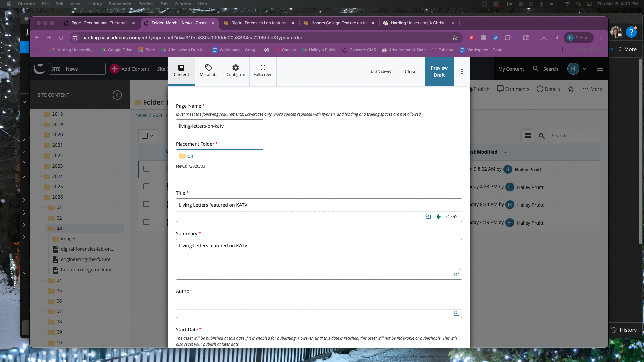Click the green lightbulb suggestion in Title
This screenshot has width=644, height=362.
[438, 217]
